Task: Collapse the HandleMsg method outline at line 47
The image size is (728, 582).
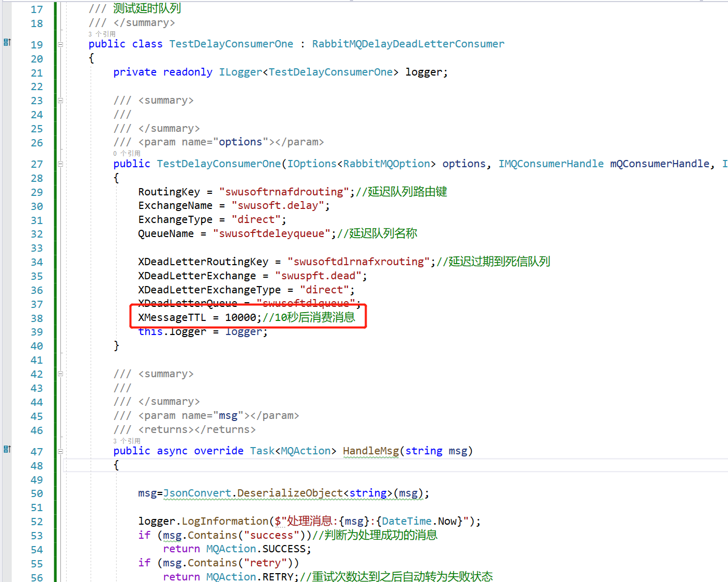Action: click(x=60, y=451)
